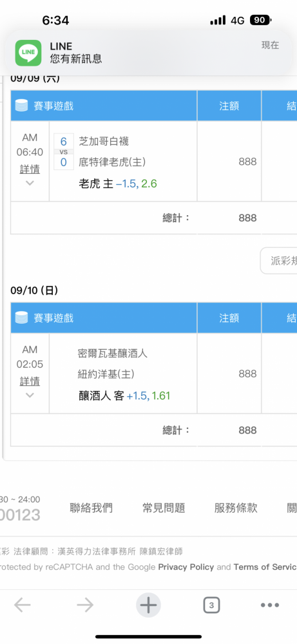
Task: Open 常見問題 in the footer
Action: (x=164, y=508)
